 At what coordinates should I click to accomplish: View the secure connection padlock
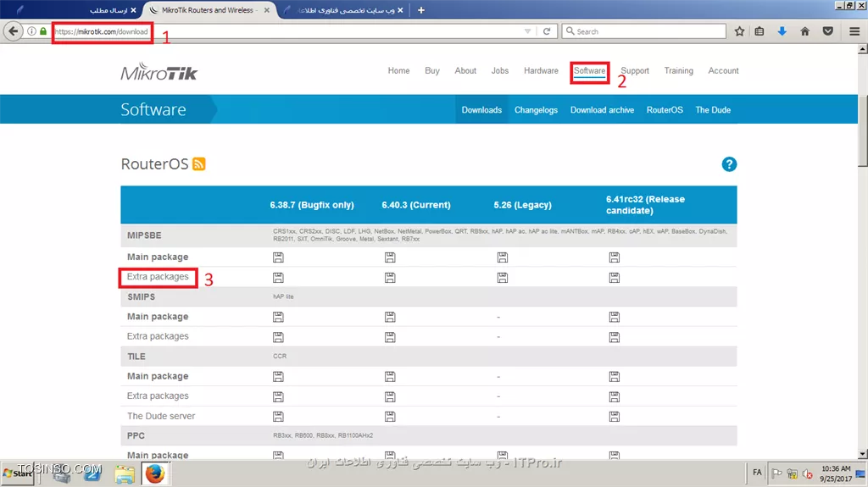point(43,31)
